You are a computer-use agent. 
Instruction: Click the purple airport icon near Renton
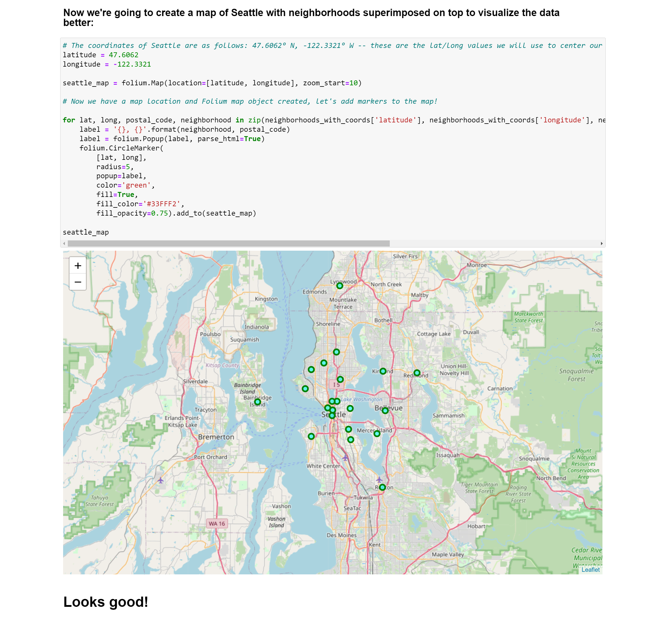(379, 479)
